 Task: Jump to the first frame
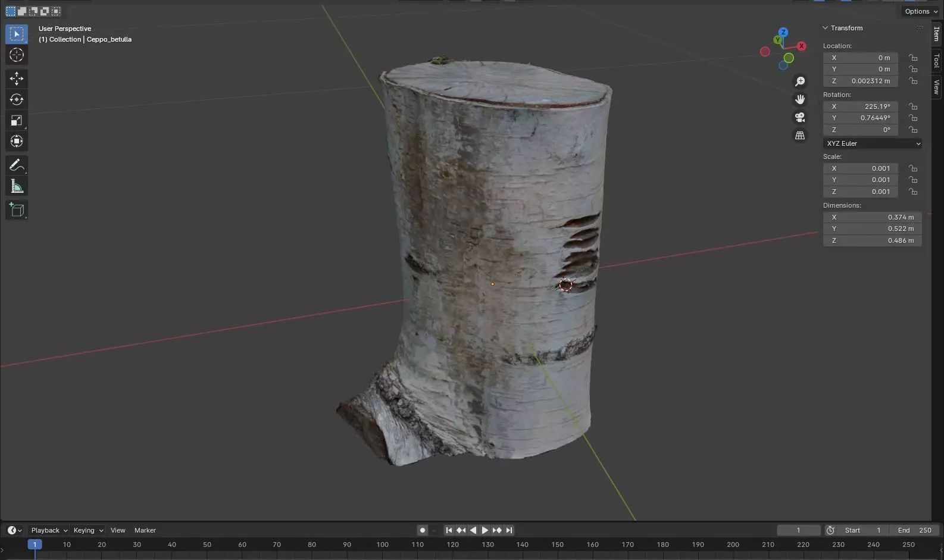click(x=449, y=530)
